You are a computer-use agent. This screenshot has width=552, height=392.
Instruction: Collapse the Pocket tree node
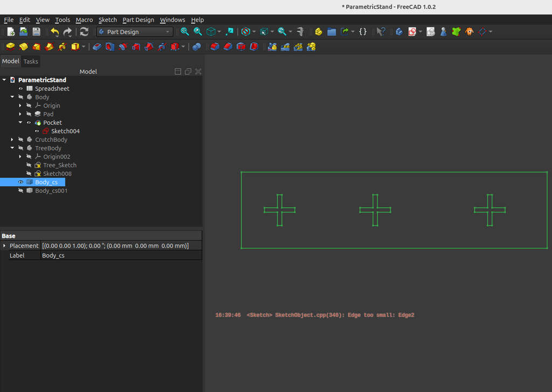coord(20,122)
